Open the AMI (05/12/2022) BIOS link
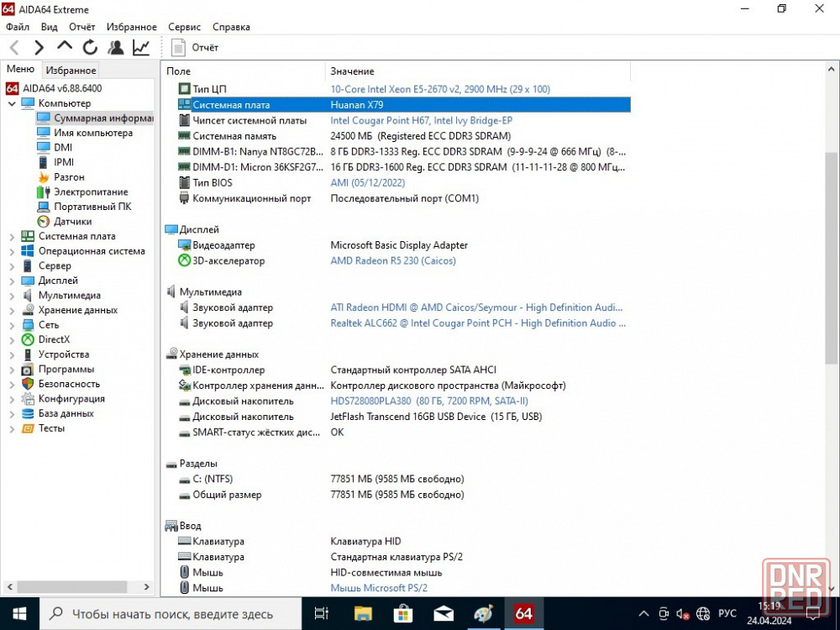The image size is (840, 630). 368,182
